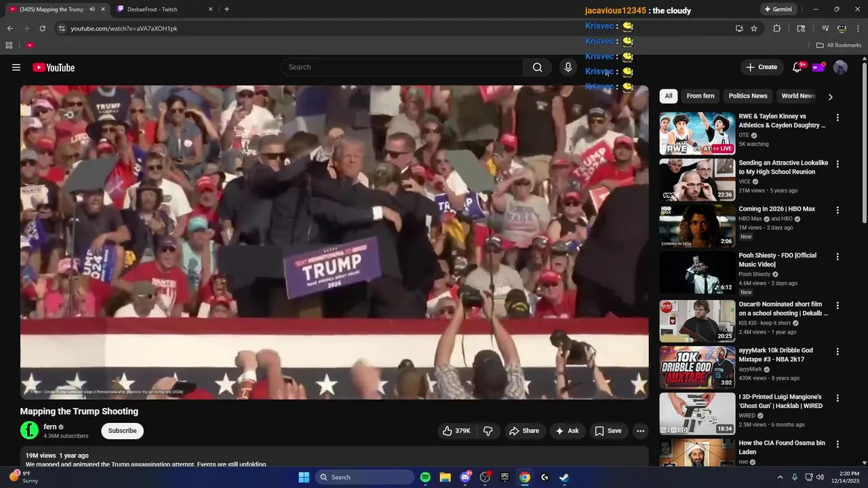The width and height of the screenshot is (868, 488).
Task: Switch to the Mapping the Trump tab
Action: click(52, 9)
